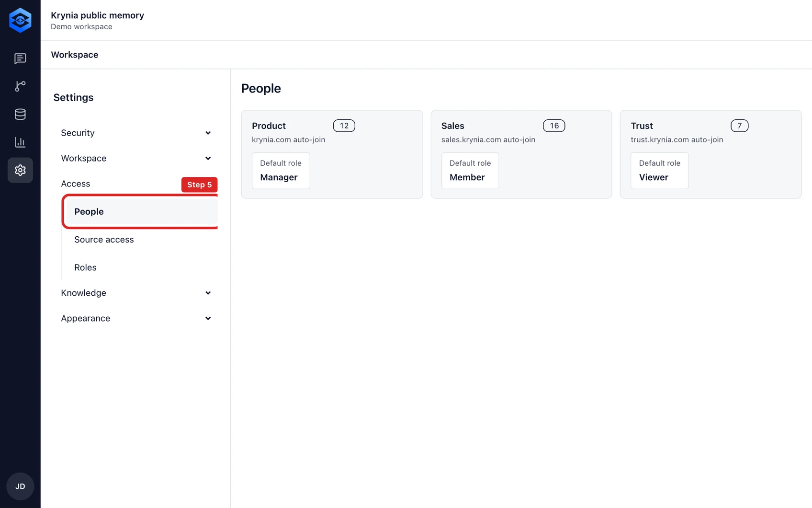The height and width of the screenshot is (508, 812).
Task: Open the Sales group card title
Action: click(x=453, y=126)
